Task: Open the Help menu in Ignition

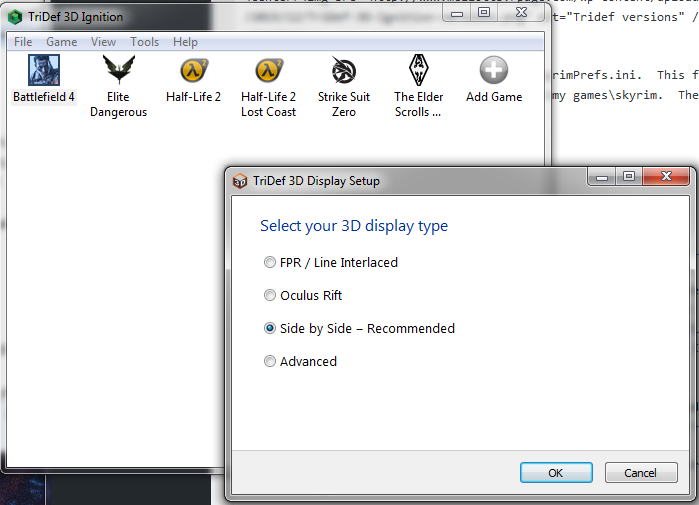Action: coord(185,42)
